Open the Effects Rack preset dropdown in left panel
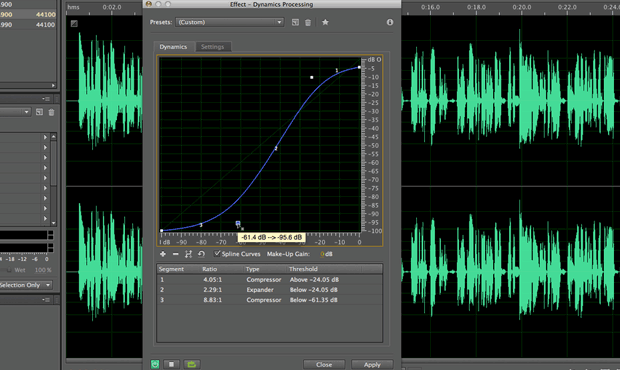The width and height of the screenshot is (620, 370). click(x=15, y=112)
